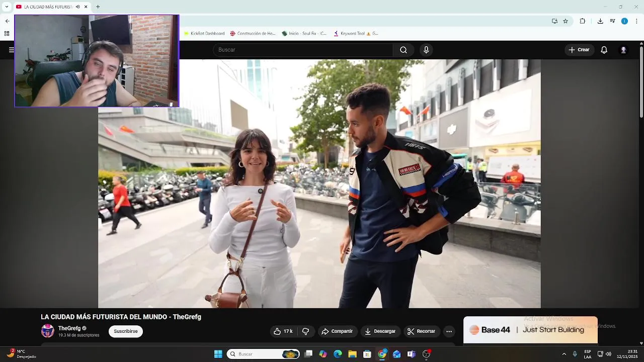Open Microsoft Teams from taskbar

[x=412, y=354]
